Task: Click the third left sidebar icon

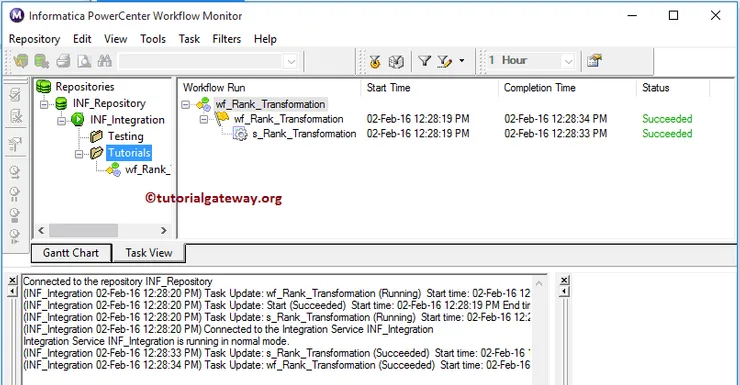Action: pos(15,144)
